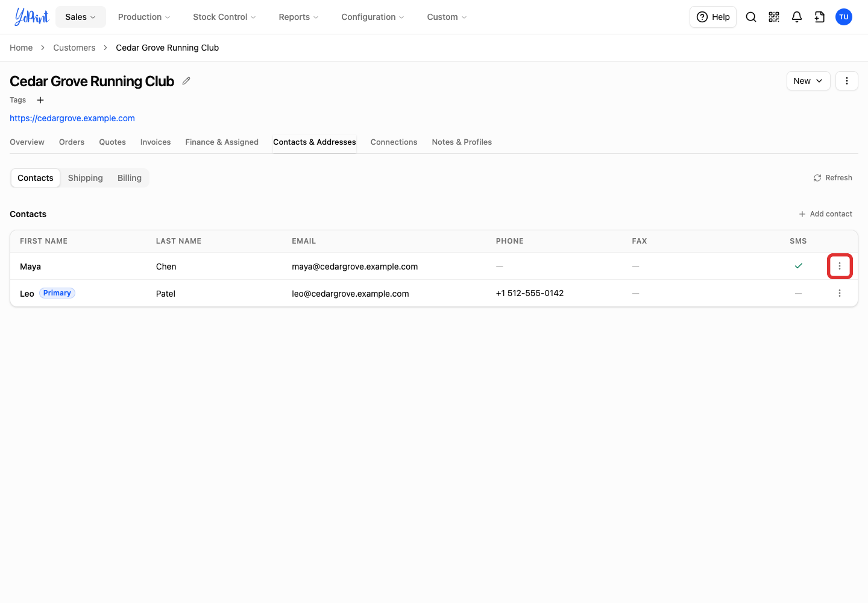This screenshot has height=603, width=868.
Task: Select the Shipping sub-tab
Action: (x=86, y=178)
